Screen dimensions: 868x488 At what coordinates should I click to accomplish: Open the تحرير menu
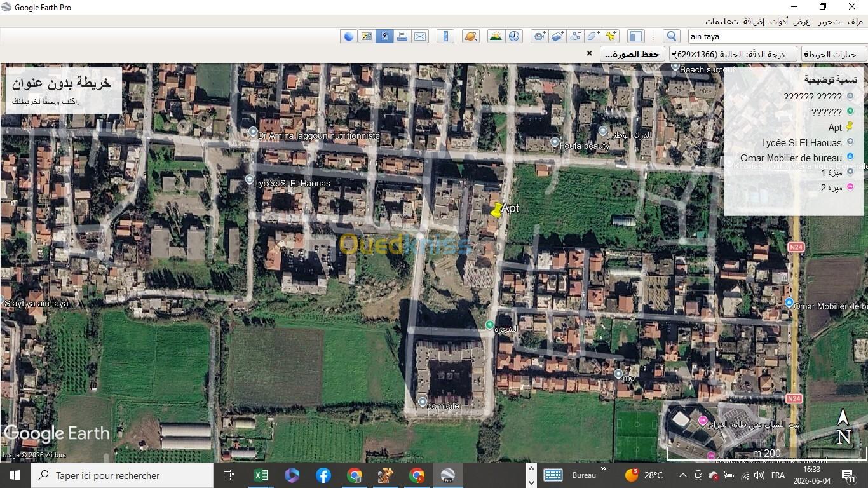coord(829,22)
